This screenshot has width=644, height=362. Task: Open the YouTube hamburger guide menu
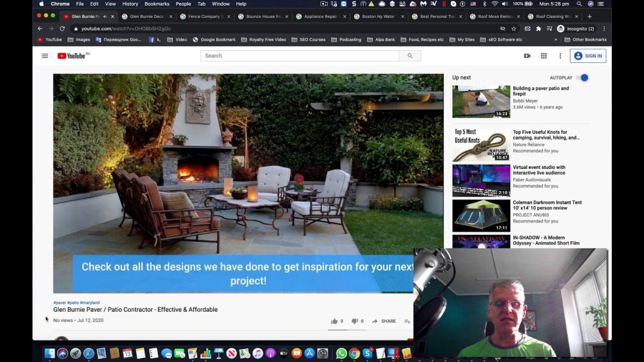[x=45, y=56]
